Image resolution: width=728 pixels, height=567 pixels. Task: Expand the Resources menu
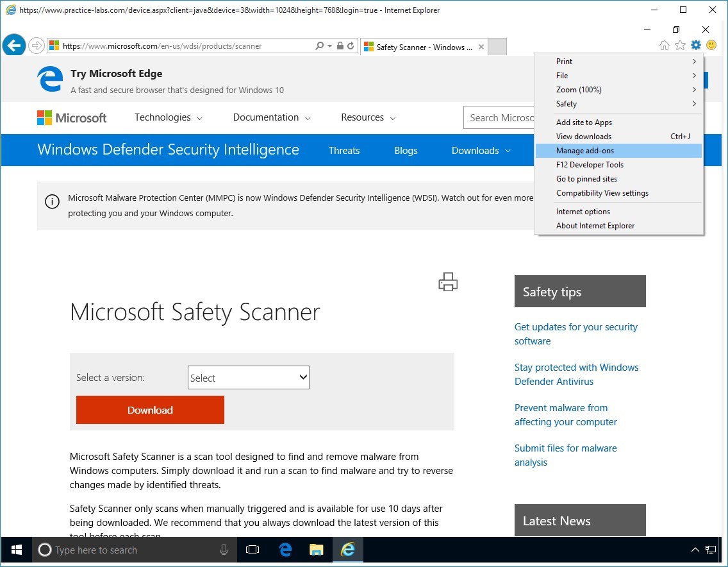pos(368,117)
